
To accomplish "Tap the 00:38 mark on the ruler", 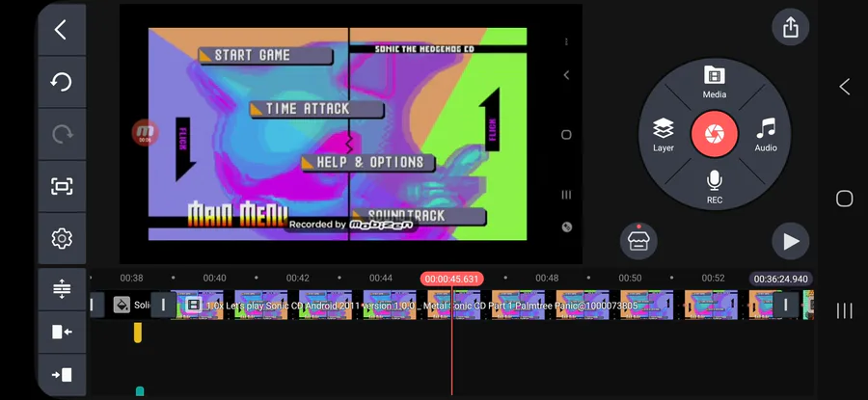I will point(131,279).
